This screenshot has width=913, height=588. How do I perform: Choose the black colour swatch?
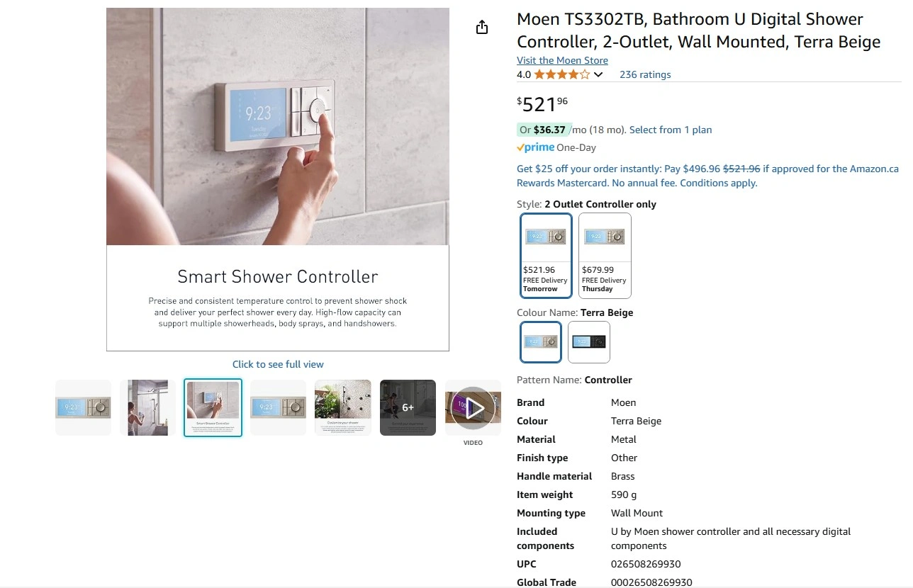[588, 342]
